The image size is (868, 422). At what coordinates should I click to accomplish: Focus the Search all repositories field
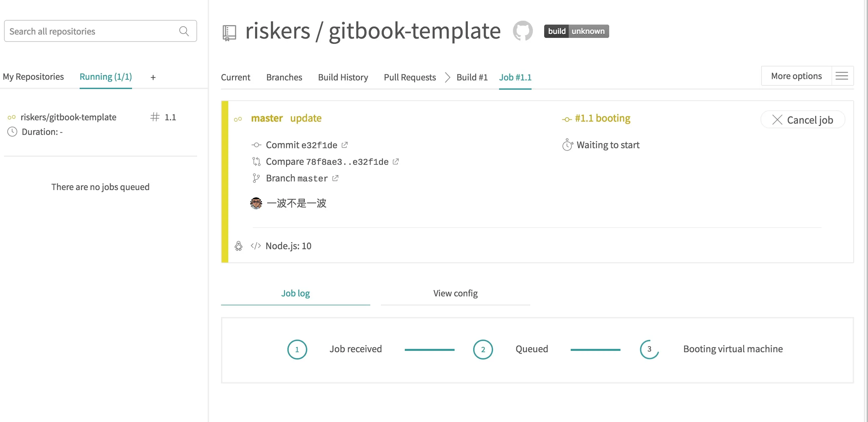pos(91,31)
